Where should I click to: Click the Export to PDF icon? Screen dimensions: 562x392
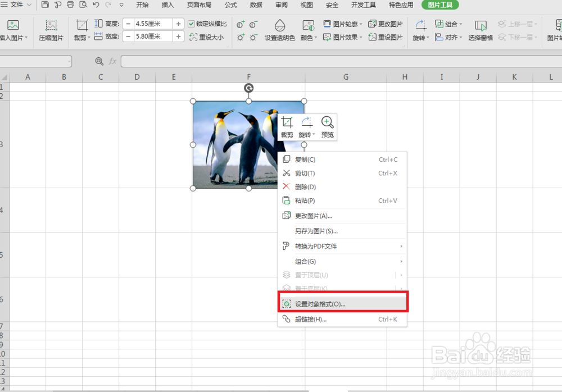coord(58,4)
